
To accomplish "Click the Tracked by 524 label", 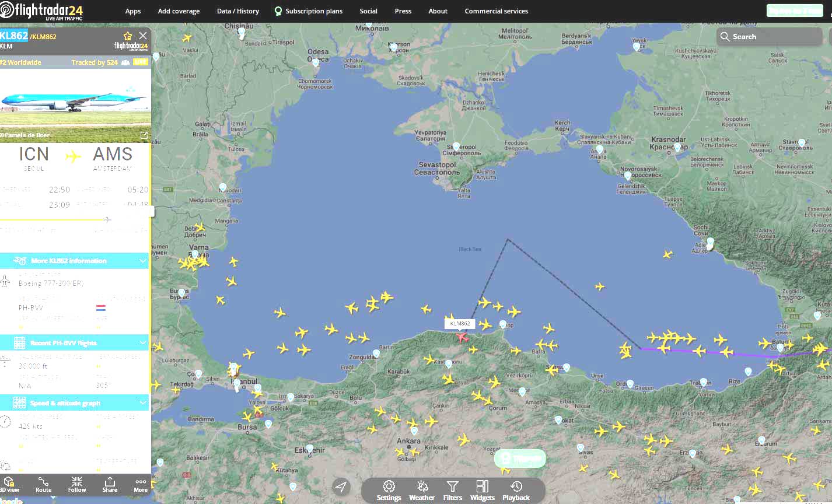I will coord(95,62).
